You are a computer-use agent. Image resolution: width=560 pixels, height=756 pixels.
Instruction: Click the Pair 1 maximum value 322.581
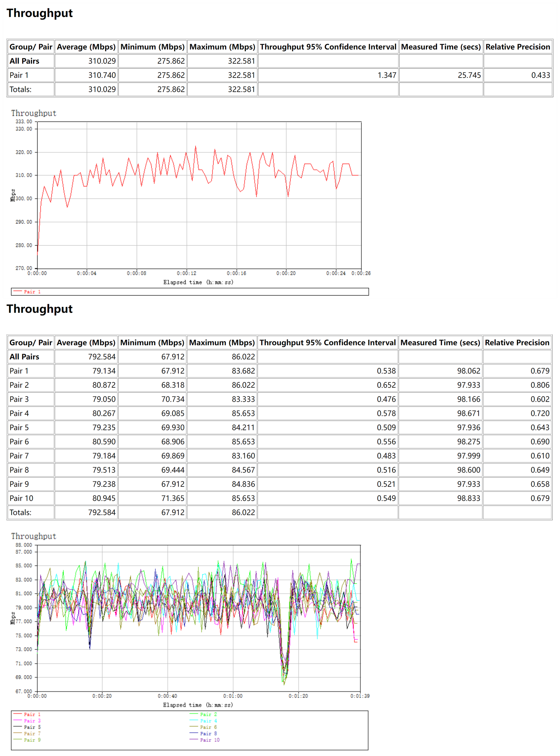[x=241, y=75]
